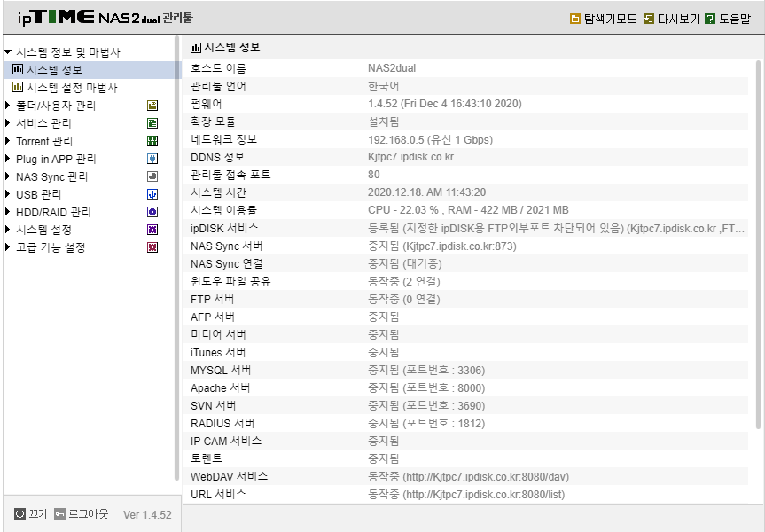Click the gear icon beside 시스템 설정
Viewport: 765px width, 532px height.
pos(152,230)
